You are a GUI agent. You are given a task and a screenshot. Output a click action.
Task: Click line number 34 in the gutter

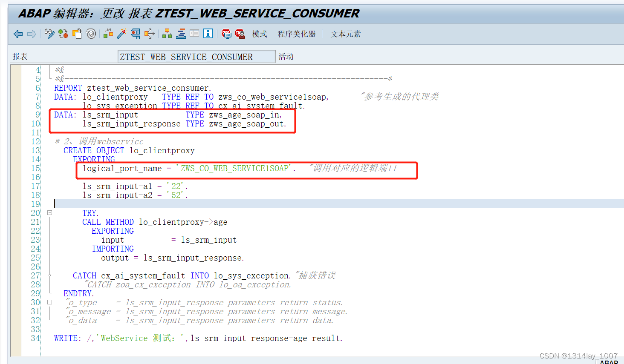tap(35, 338)
